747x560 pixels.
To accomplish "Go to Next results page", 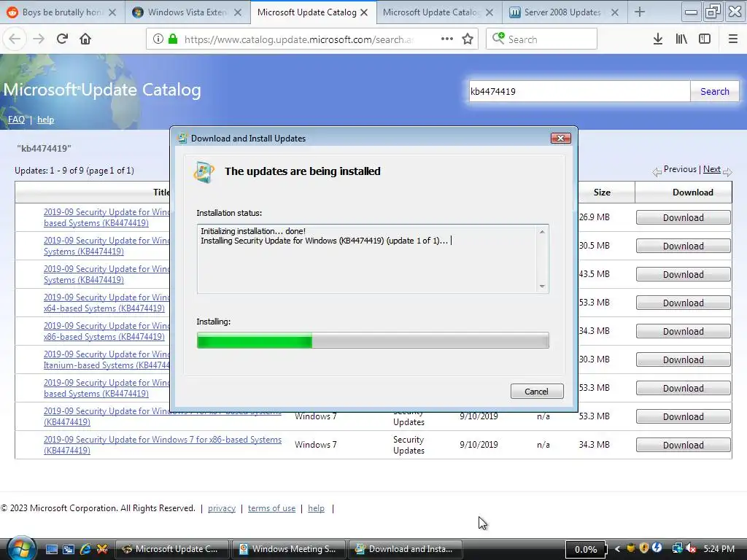I will (712, 169).
